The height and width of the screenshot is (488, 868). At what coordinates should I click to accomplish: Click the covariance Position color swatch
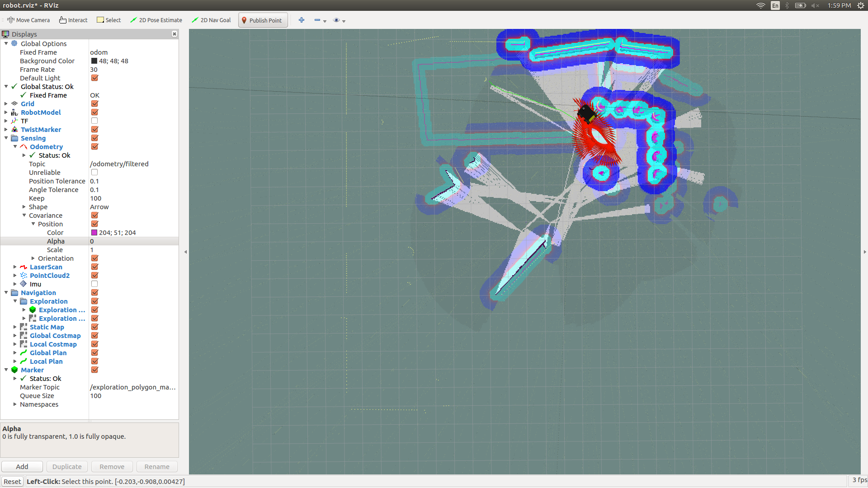(x=94, y=233)
